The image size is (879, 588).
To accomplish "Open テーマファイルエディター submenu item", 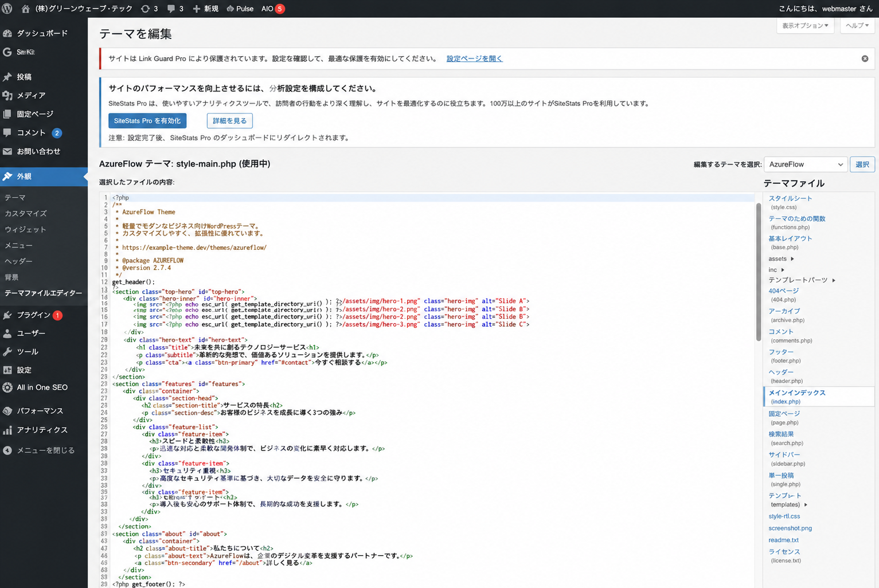I will point(44,293).
